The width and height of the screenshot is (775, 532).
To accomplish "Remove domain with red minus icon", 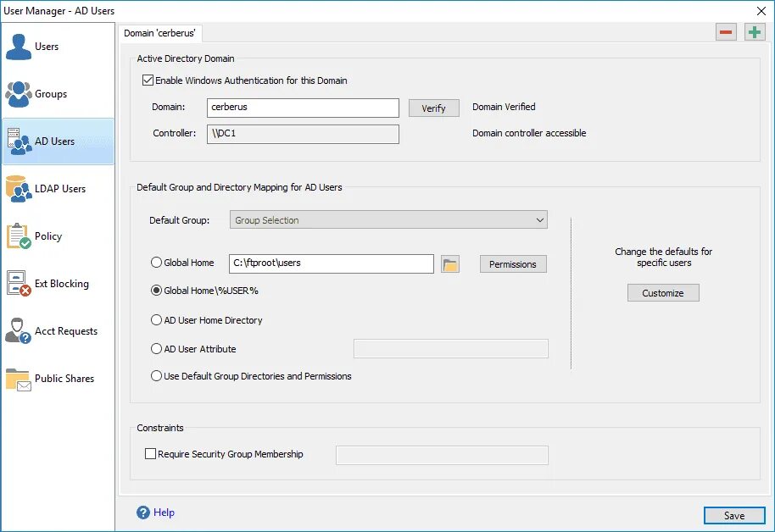I will [726, 32].
